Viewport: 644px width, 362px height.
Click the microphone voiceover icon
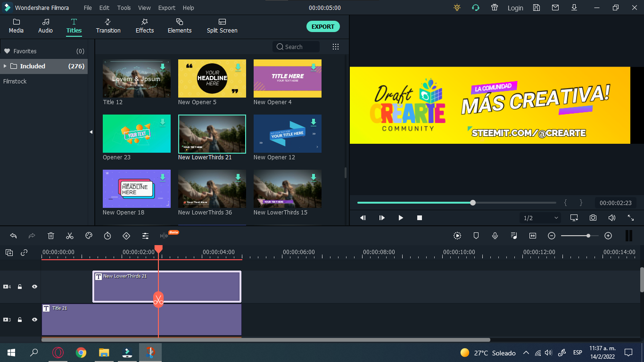(x=495, y=236)
